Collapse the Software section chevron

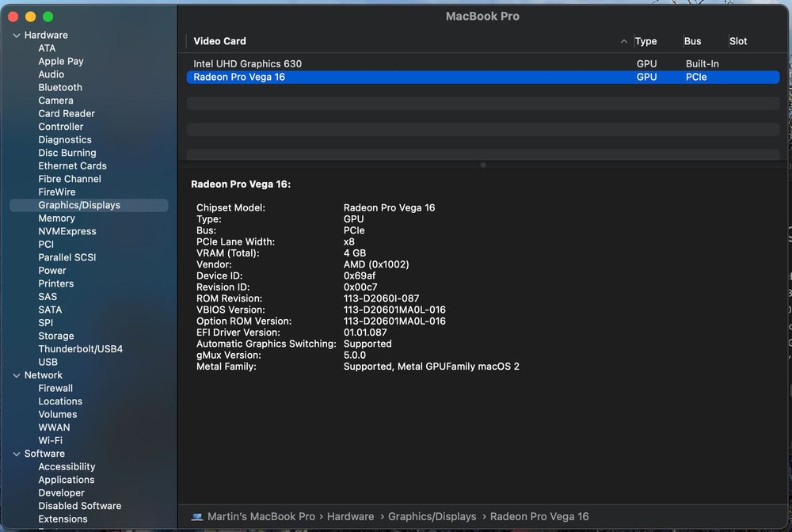[17, 454]
